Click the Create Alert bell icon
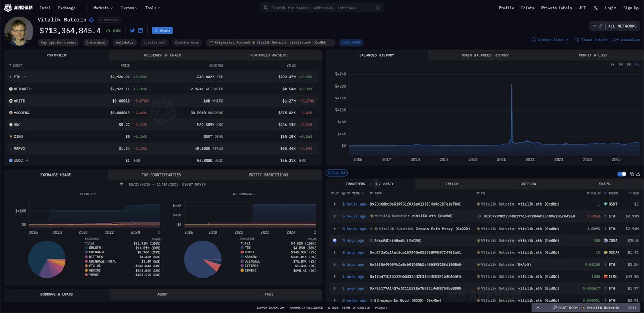 point(533,40)
